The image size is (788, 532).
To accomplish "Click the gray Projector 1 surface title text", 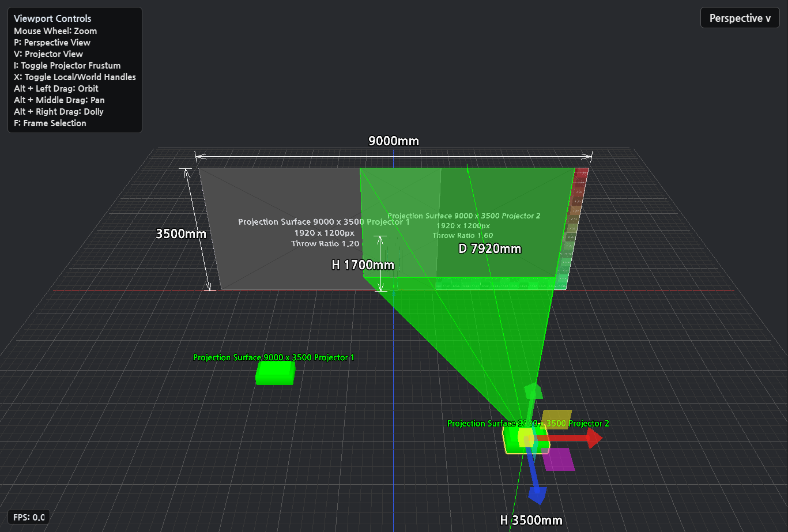I will tap(324, 222).
